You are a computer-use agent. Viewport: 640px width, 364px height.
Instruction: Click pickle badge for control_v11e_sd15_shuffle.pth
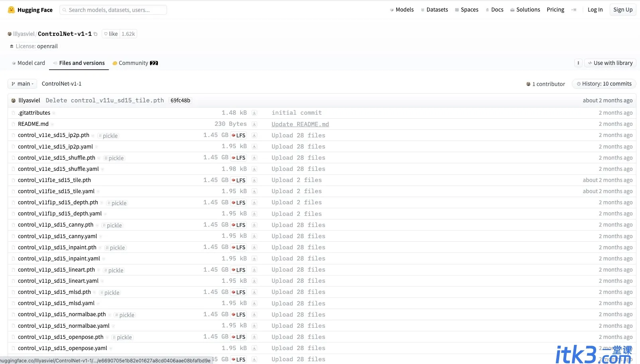click(114, 158)
